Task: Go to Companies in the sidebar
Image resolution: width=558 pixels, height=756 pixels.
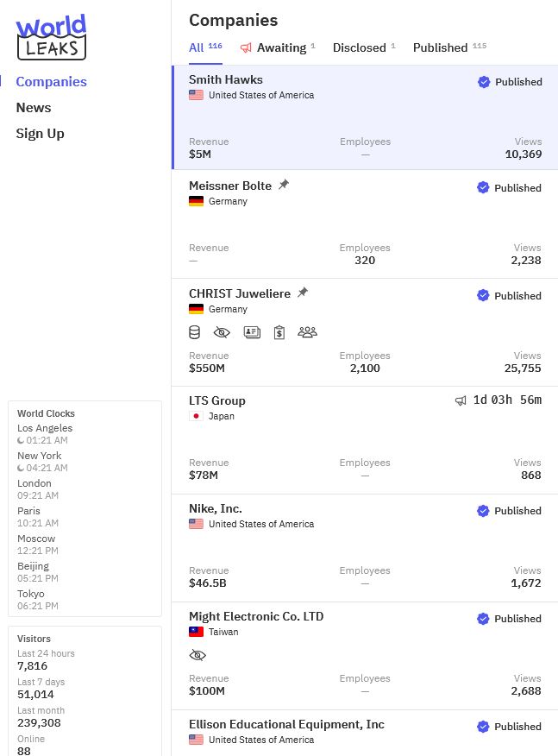Action: point(51,82)
